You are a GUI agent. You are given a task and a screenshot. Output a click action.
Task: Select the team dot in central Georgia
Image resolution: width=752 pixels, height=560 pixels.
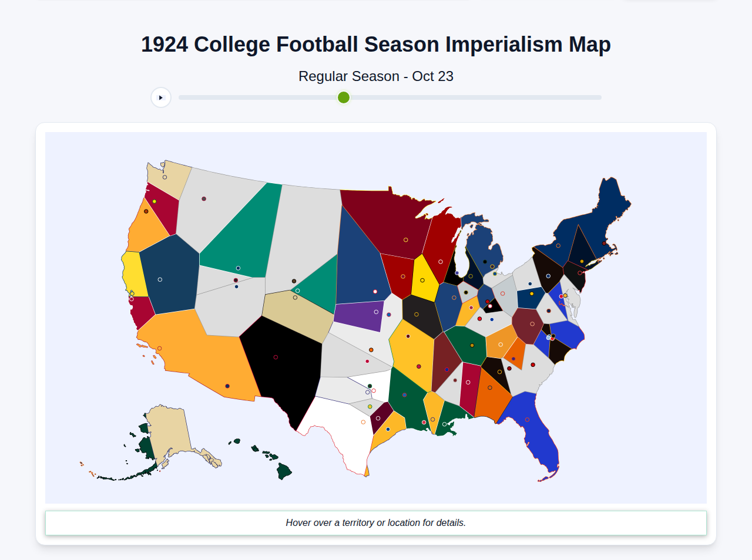[x=490, y=388]
